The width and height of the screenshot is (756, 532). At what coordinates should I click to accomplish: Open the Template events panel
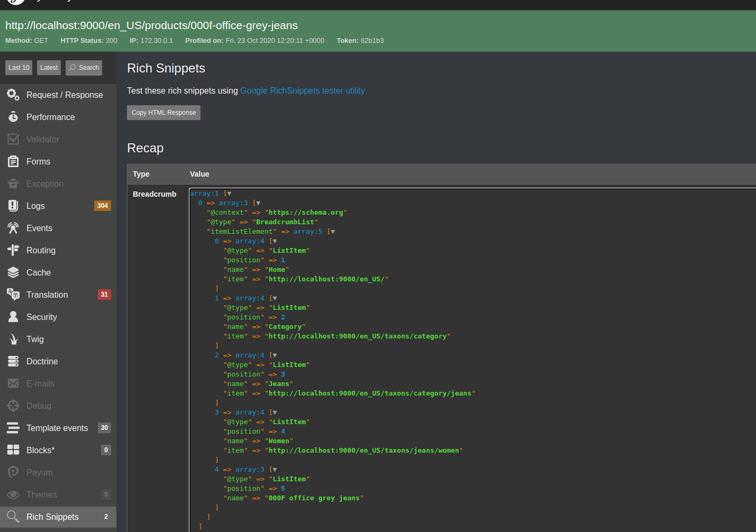tap(57, 428)
